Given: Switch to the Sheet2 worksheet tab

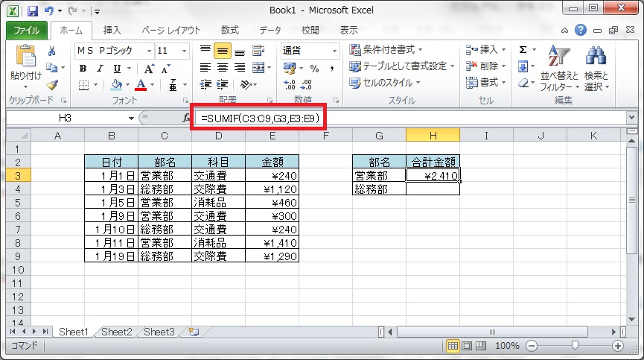Looking at the screenshot, I should (117, 332).
